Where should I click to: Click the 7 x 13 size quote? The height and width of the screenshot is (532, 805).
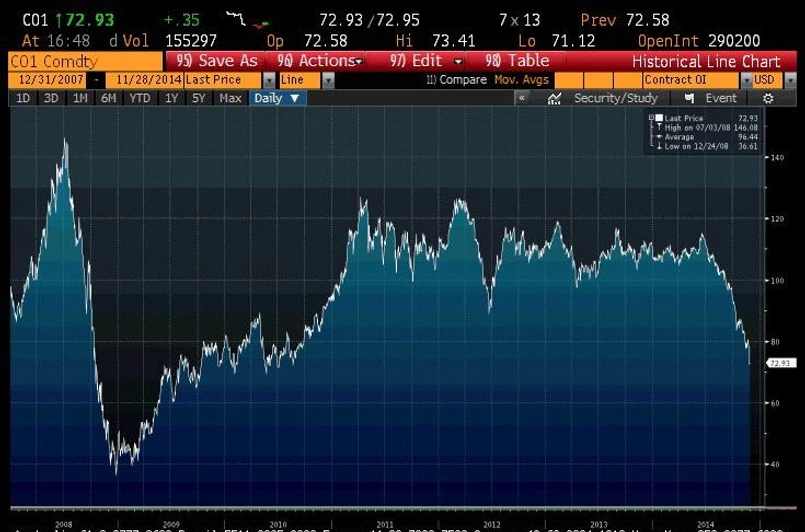tap(520, 21)
